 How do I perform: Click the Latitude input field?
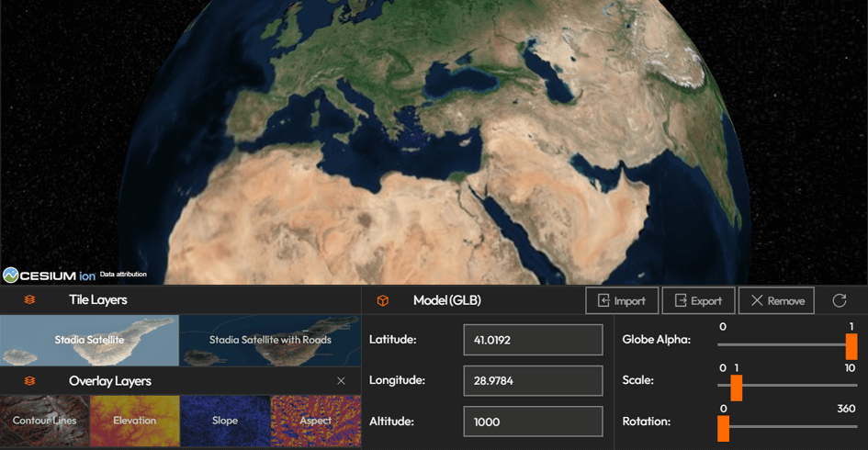tap(533, 340)
